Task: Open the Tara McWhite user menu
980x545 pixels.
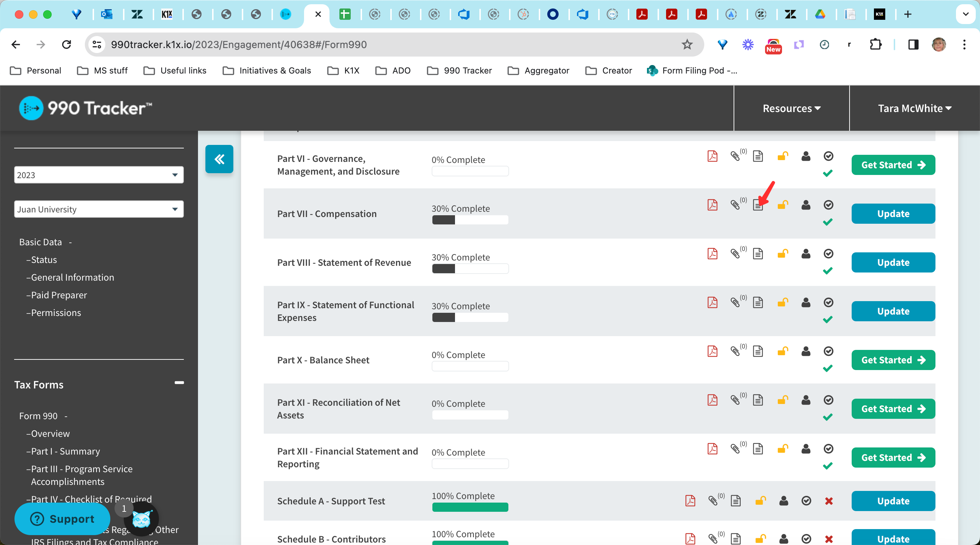Action: click(914, 109)
